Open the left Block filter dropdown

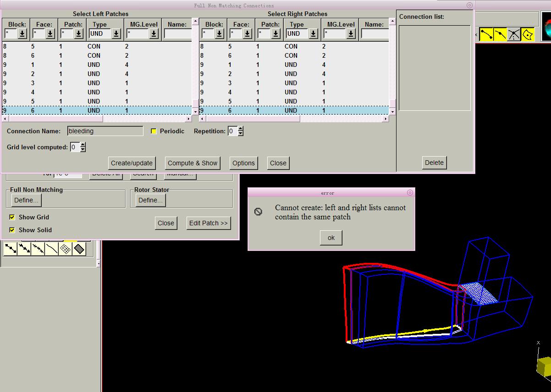coord(22,33)
